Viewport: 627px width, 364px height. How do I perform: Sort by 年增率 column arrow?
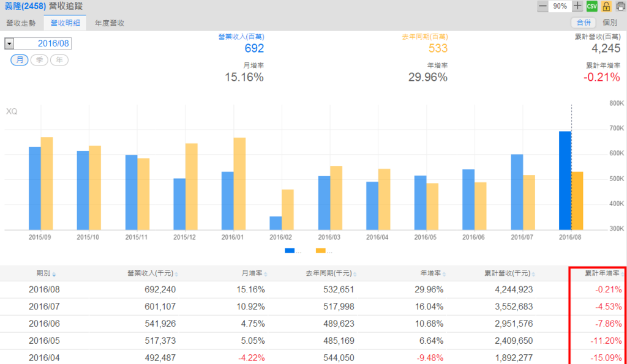point(445,275)
